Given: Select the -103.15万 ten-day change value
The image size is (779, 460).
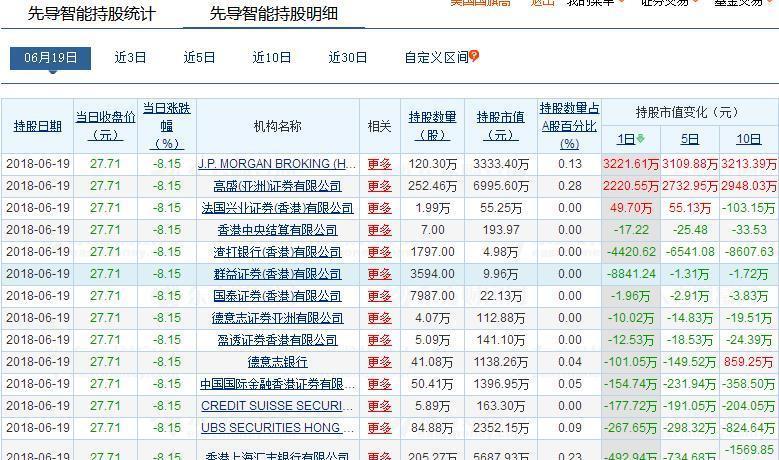Looking at the screenshot, I should [749, 208].
